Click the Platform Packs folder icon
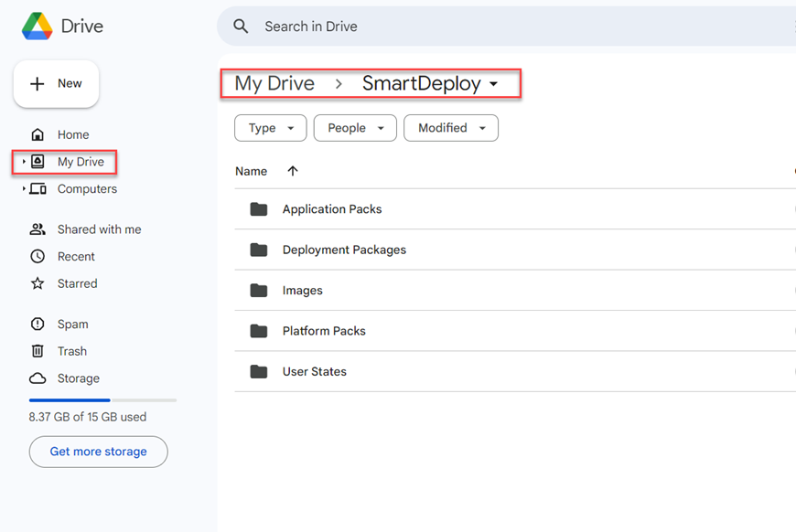The height and width of the screenshot is (532, 796). (259, 331)
